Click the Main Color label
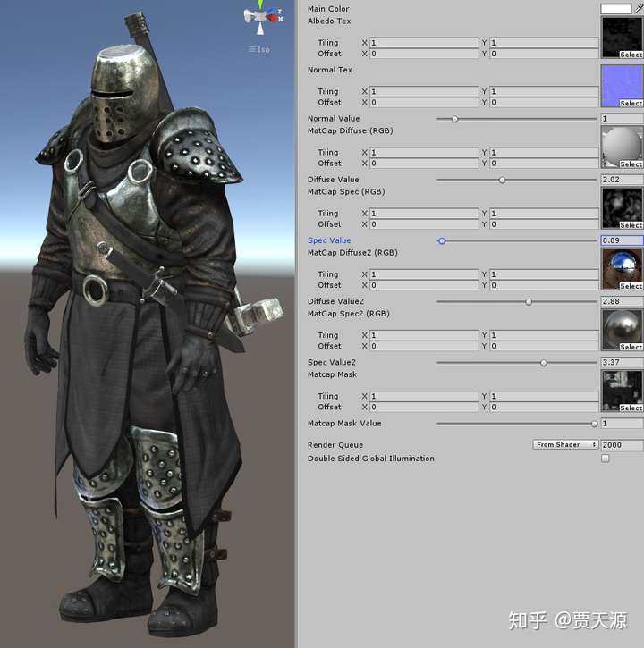 328,9
